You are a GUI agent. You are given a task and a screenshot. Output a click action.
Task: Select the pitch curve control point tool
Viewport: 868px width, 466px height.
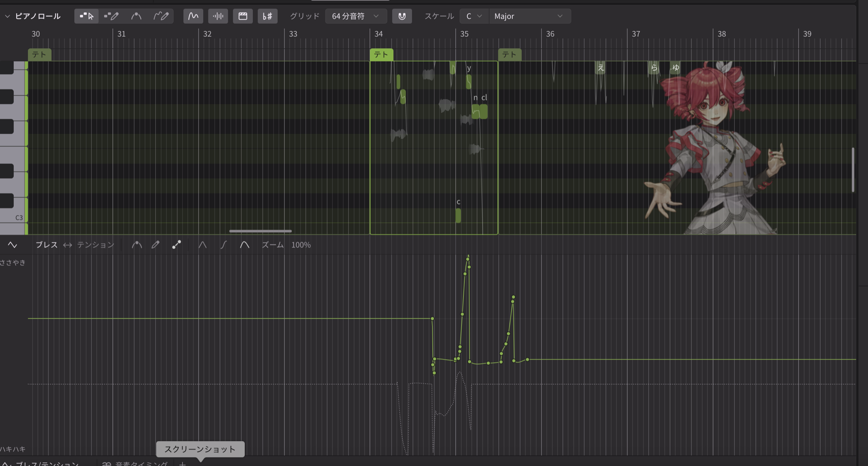(136, 16)
